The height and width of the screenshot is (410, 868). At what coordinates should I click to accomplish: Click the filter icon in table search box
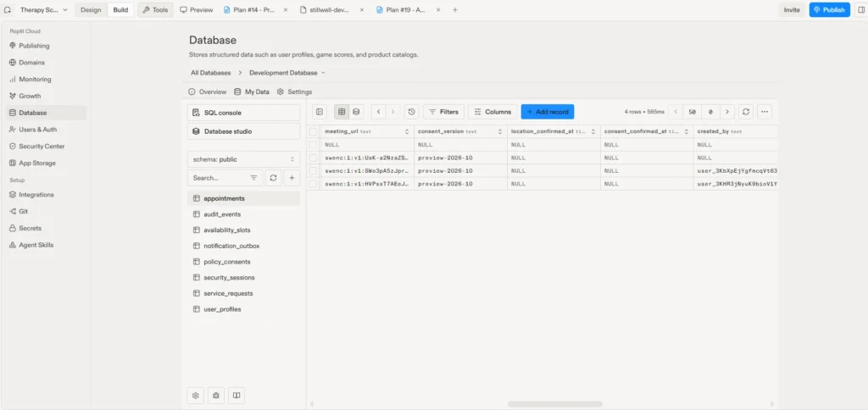coord(253,178)
